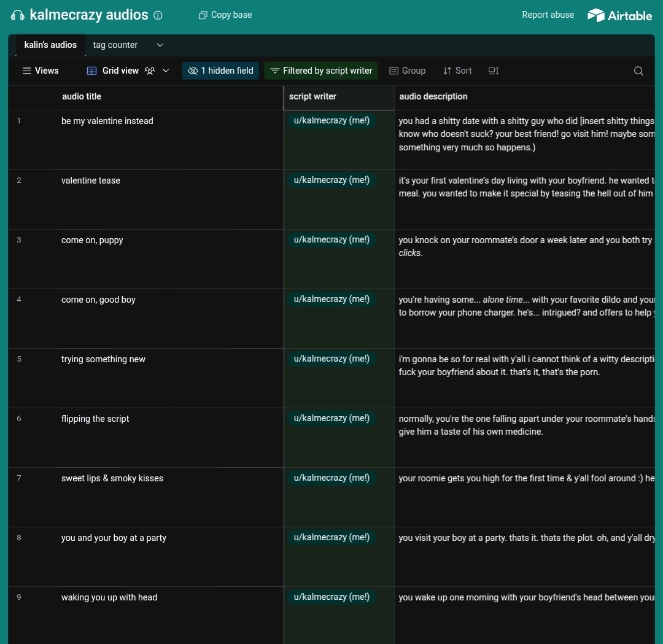Open the row height icon

(x=493, y=71)
